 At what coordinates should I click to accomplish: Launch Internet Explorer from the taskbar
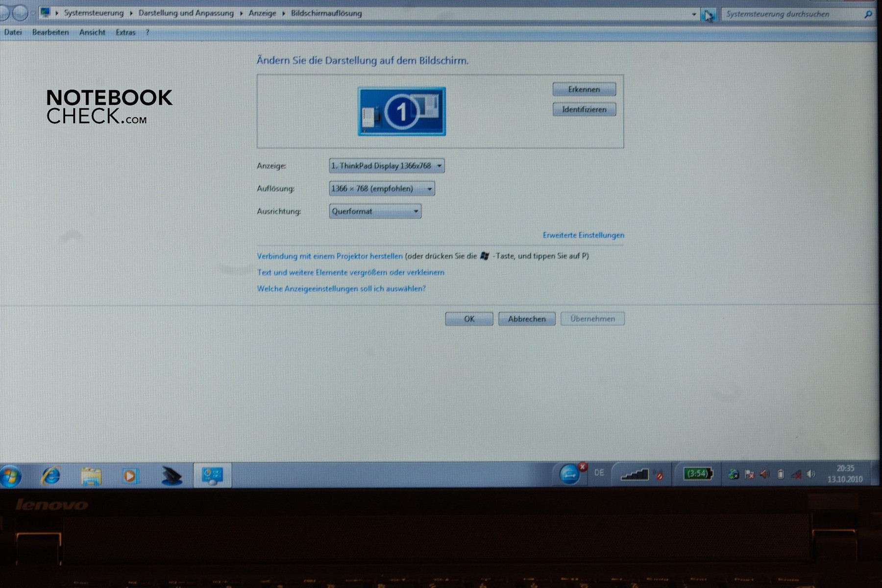(x=51, y=475)
